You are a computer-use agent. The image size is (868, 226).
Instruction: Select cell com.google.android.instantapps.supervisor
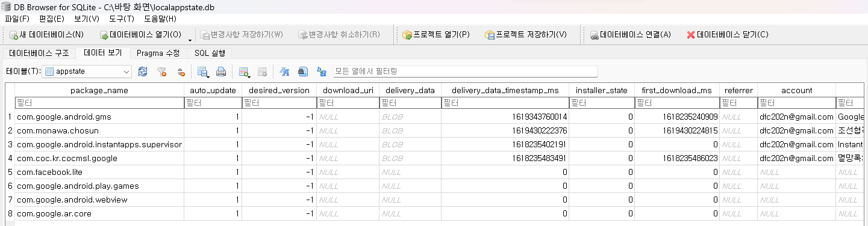coord(99,144)
